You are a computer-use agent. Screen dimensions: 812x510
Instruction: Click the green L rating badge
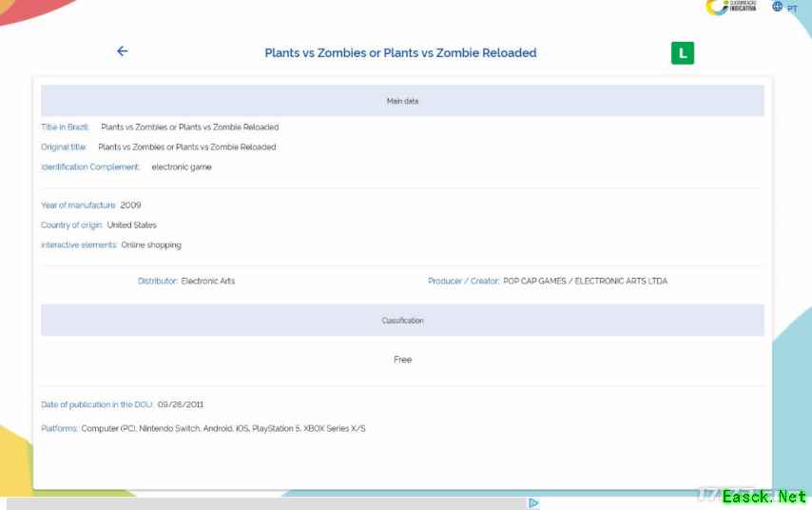pyautogui.click(x=682, y=53)
